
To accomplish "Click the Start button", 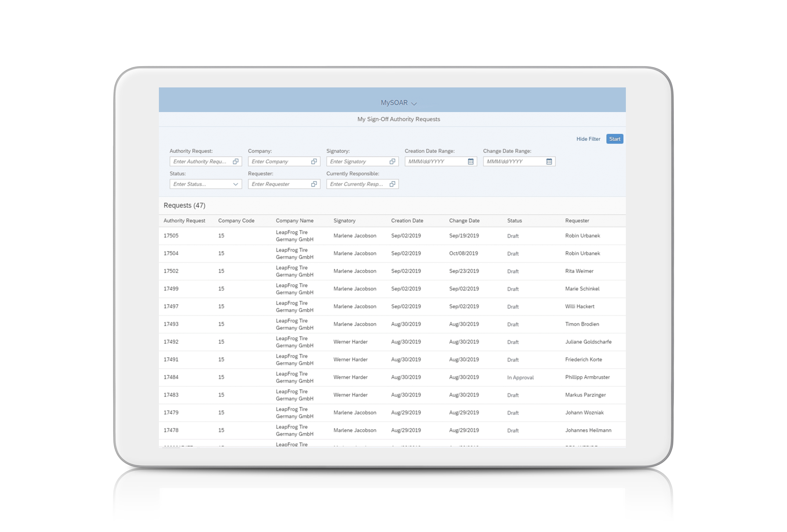I will (614, 139).
